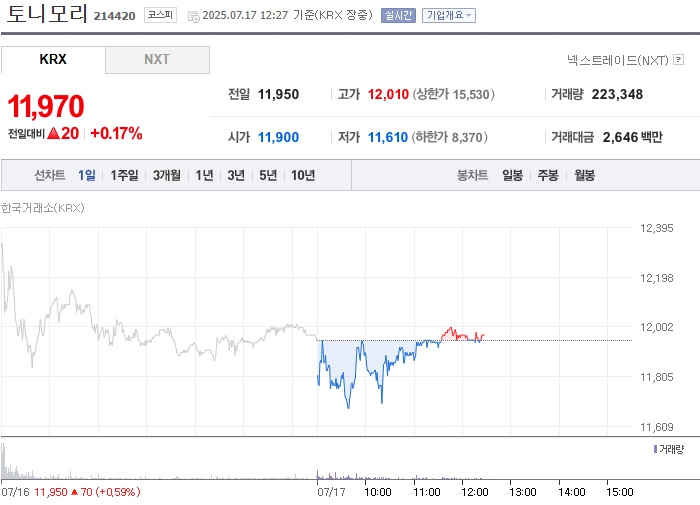Click the clock icon beside the timestamp
The height and width of the screenshot is (505, 700).
(193, 17)
